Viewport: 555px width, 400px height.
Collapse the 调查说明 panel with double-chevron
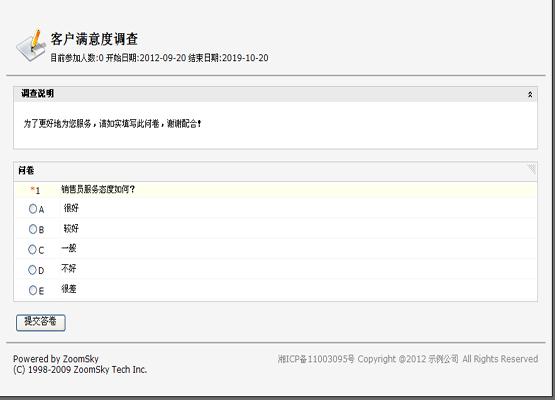click(x=530, y=95)
